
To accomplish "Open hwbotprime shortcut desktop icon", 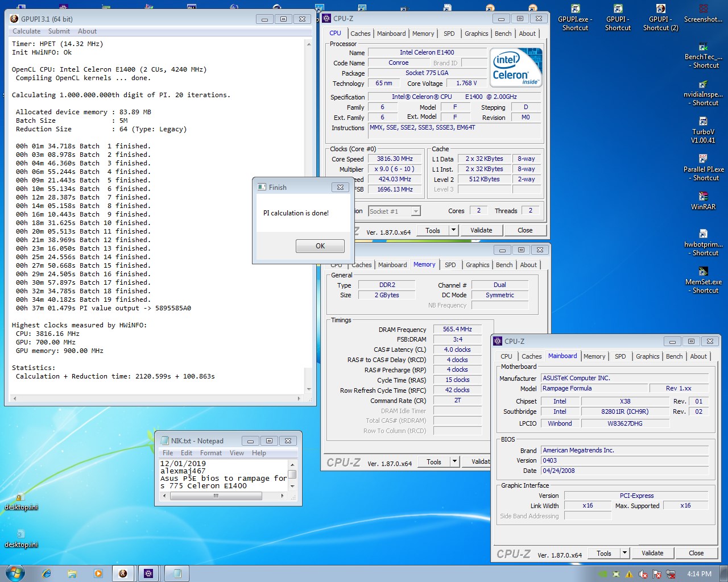I will 704,243.
